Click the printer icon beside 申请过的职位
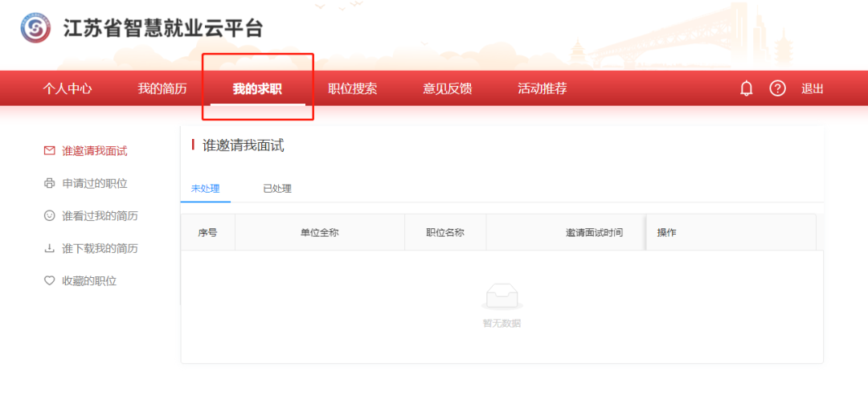 pyautogui.click(x=49, y=183)
